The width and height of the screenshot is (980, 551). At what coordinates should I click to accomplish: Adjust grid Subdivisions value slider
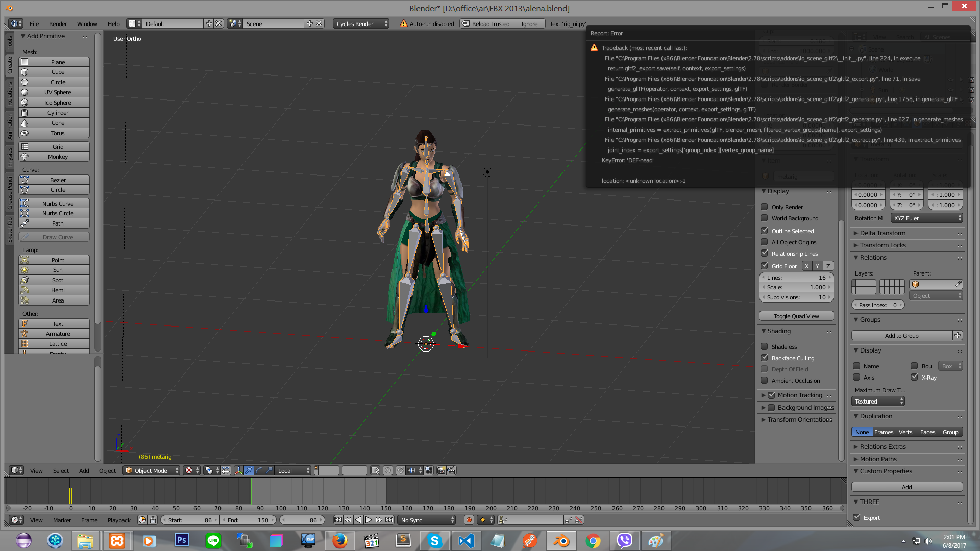click(796, 297)
